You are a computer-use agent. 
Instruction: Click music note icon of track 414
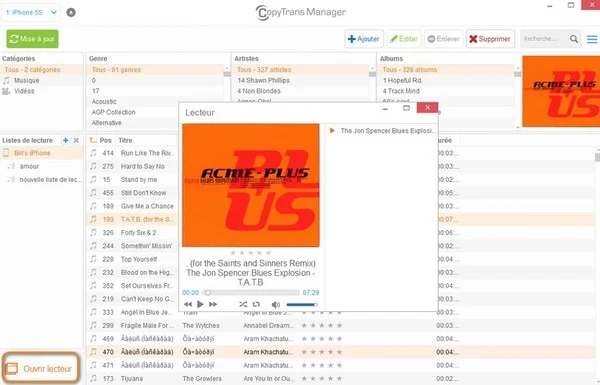click(93, 153)
